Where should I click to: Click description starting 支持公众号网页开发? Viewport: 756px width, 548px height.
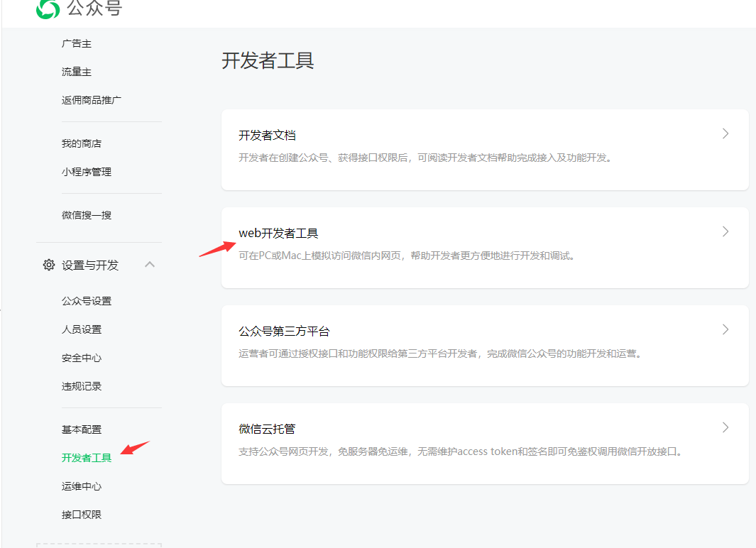461,451
